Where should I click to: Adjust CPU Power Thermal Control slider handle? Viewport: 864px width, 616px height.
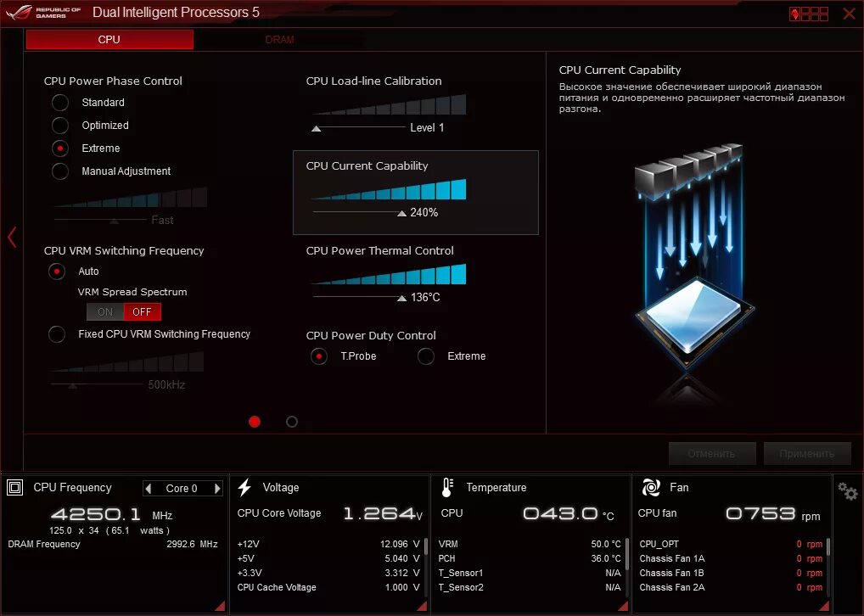click(x=402, y=298)
